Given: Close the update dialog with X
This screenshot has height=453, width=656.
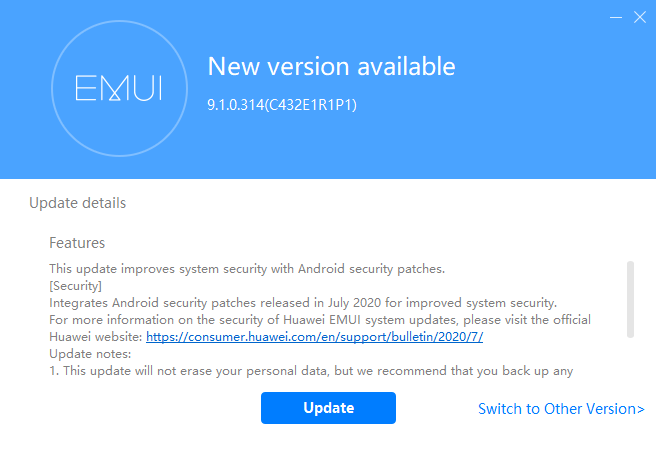Looking at the screenshot, I should [x=640, y=17].
